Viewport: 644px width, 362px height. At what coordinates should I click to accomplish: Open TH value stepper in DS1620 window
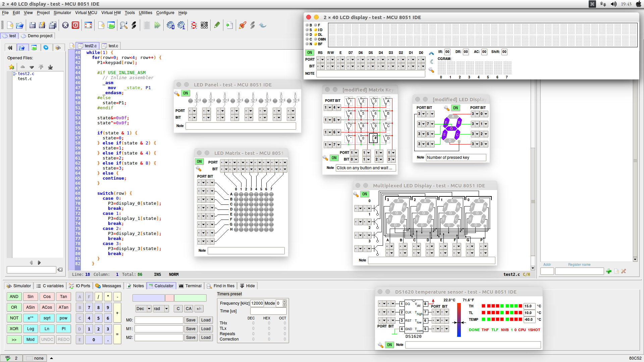point(529,306)
